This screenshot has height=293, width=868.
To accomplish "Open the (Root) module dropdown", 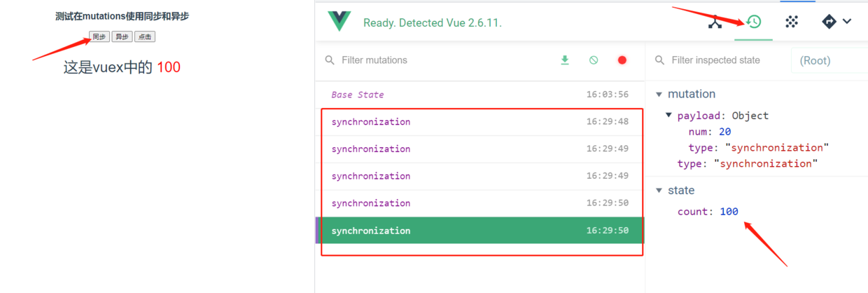I will click(x=829, y=60).
